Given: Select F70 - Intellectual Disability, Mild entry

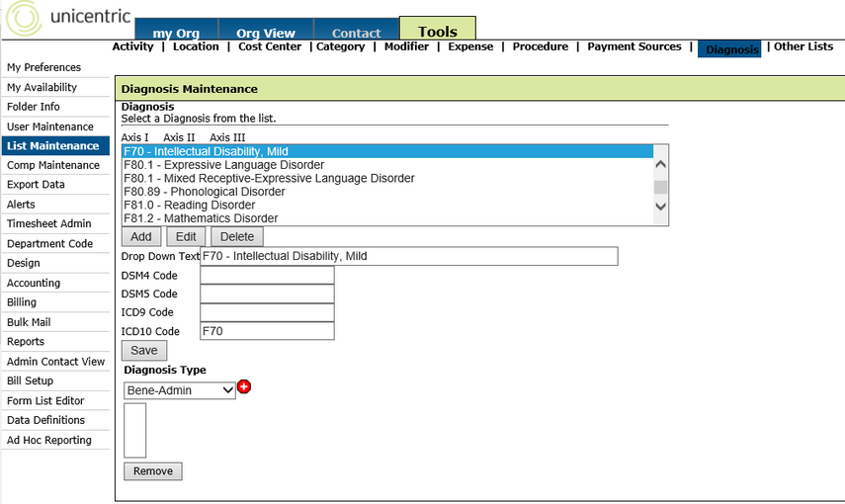Looking at the screenshot, I should pos(387,151).
